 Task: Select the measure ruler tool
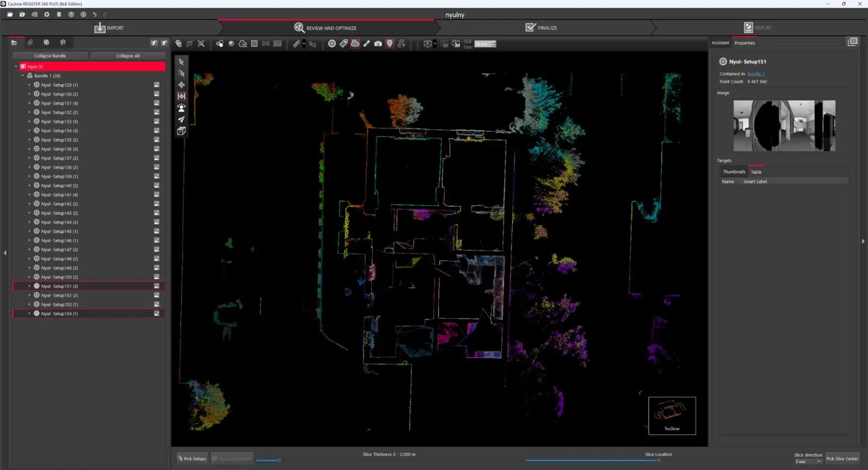(297, 44)
